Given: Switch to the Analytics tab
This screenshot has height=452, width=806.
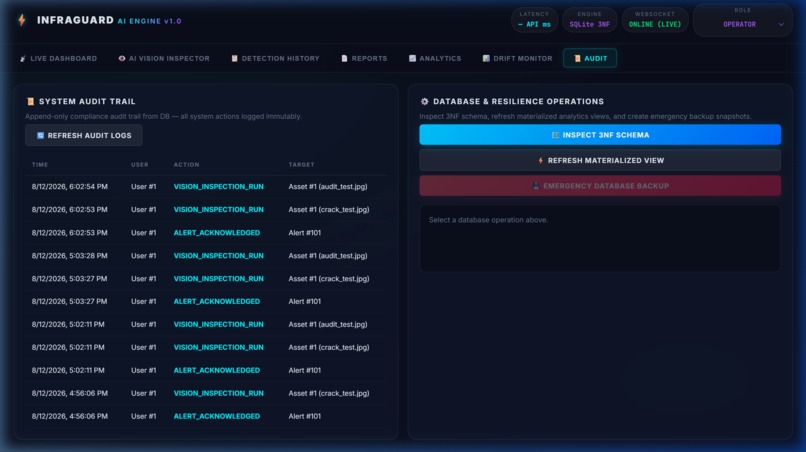Looking at the screenshot, I should 435,59.
